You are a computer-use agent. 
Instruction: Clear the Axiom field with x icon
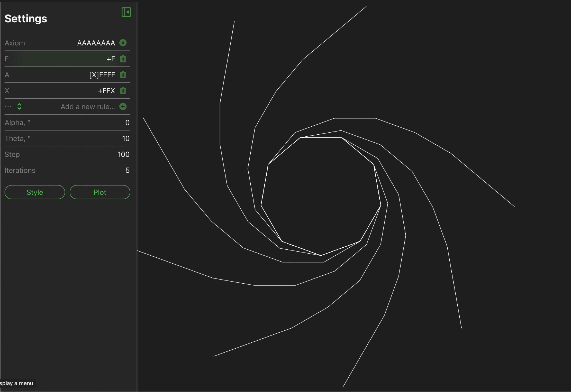pyautogui.click(x=123, y=43)
